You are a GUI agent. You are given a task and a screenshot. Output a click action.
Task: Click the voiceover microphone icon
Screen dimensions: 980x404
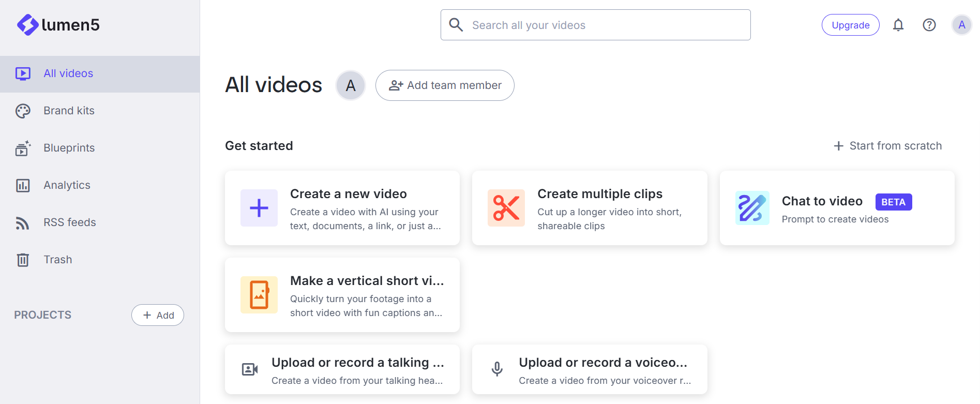pyautogui.click(x=497, y=369)
